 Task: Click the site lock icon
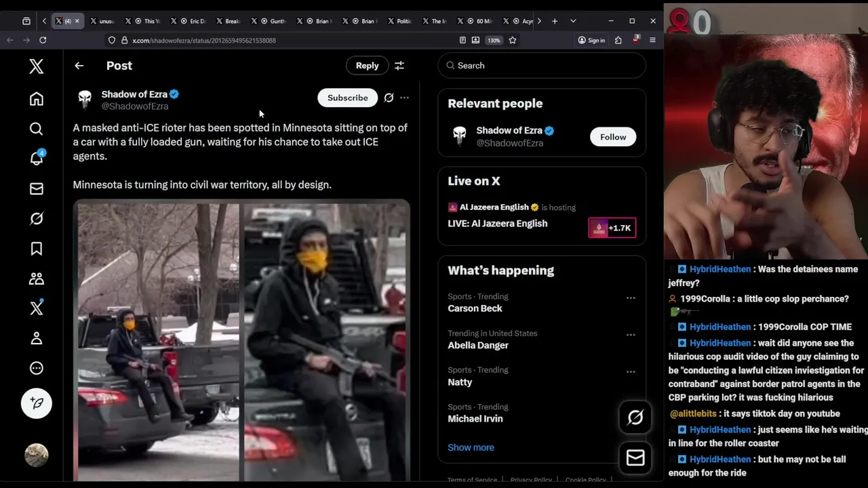pos(124,41)
